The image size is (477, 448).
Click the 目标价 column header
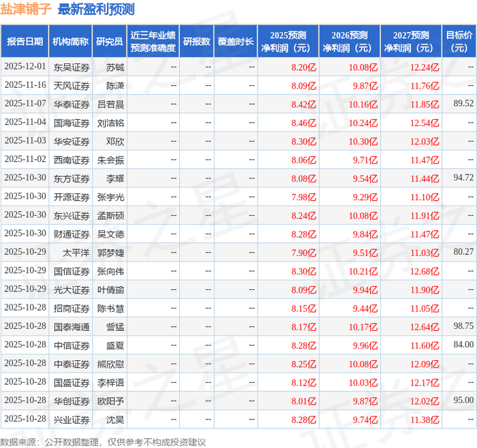459,42
